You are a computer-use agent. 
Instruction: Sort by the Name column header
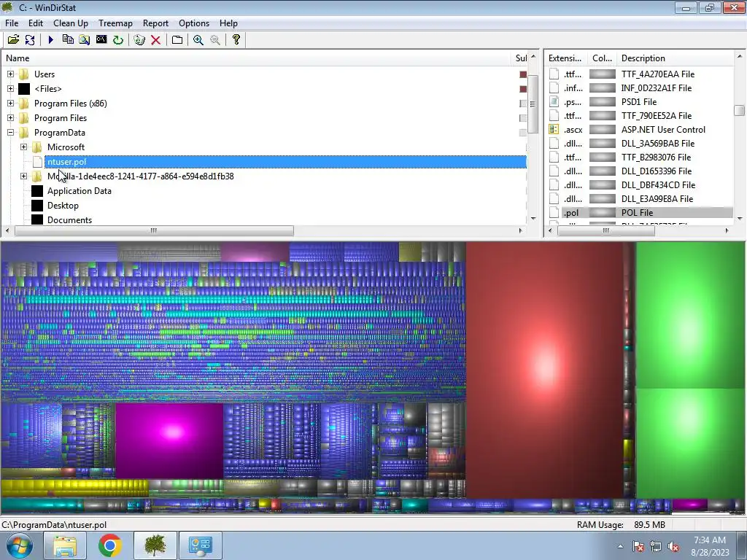pos(256,58)
